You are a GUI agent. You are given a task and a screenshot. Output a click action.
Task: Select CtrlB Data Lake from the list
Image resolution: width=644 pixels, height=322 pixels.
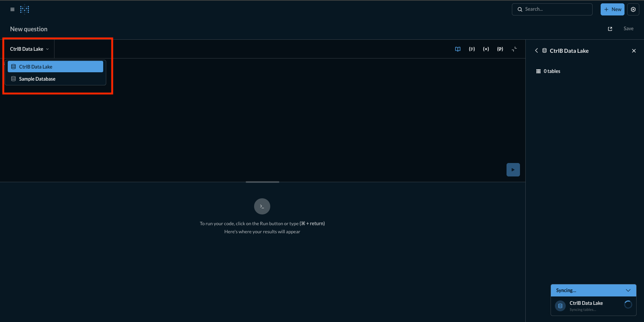(35, 67)
